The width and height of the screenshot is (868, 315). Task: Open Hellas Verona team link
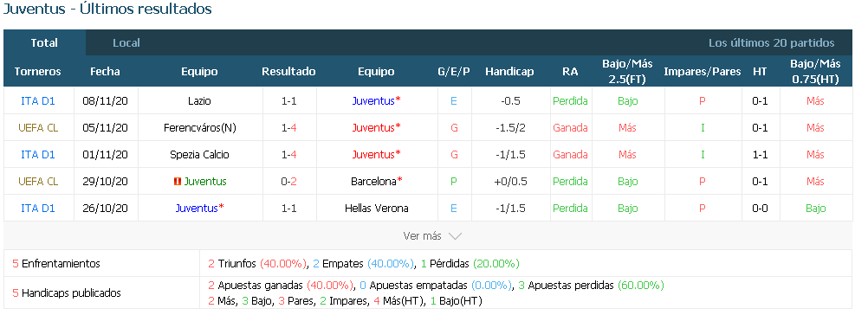pos(377,209)
